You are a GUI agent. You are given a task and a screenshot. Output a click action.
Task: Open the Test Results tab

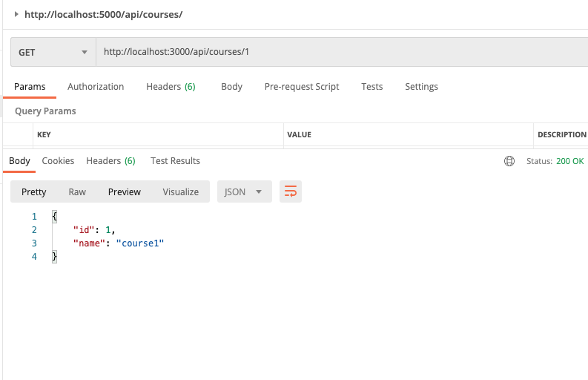pos(175,161)
